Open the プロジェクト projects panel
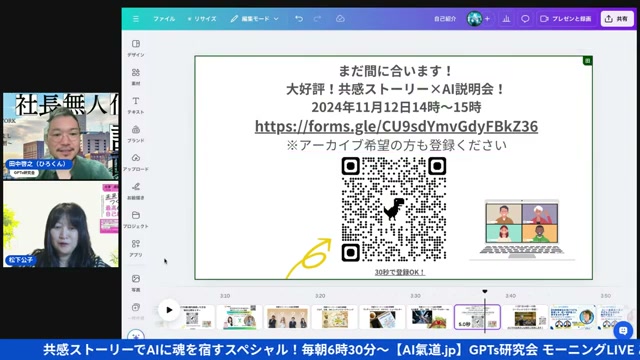Viewport: 640px width, 360px height. click(x=136, y=219)
